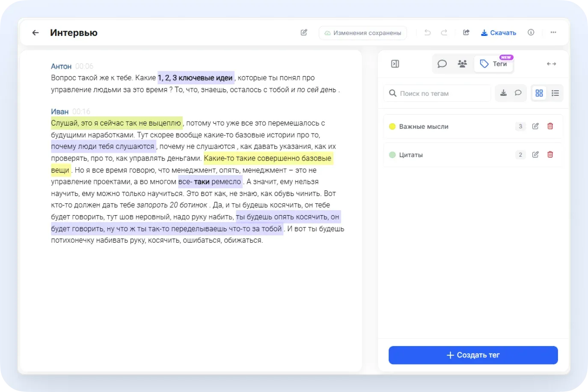This screenshot has height=392, width=588.
Task: Download tags using sidebar download icon
Action: point(504,93)
